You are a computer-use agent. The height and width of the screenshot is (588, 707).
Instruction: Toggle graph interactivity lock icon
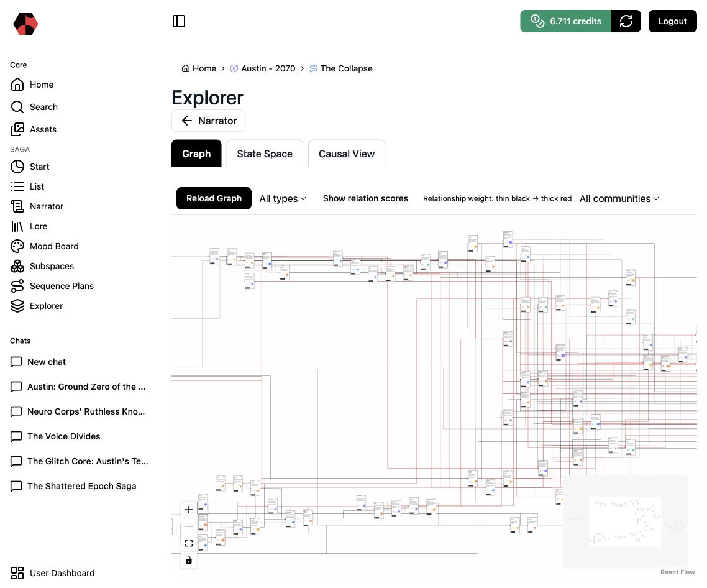tap(188, 560)
